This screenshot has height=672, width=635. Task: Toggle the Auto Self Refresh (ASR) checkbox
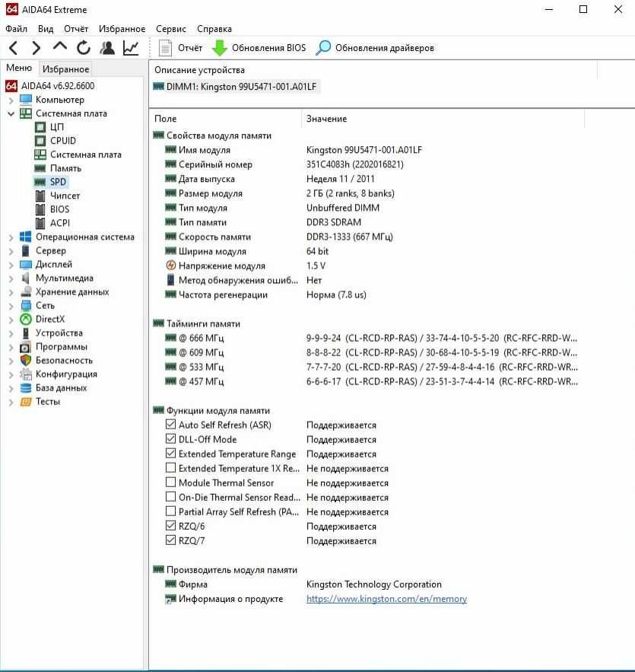pyautogui.click(x=170, y=425)
